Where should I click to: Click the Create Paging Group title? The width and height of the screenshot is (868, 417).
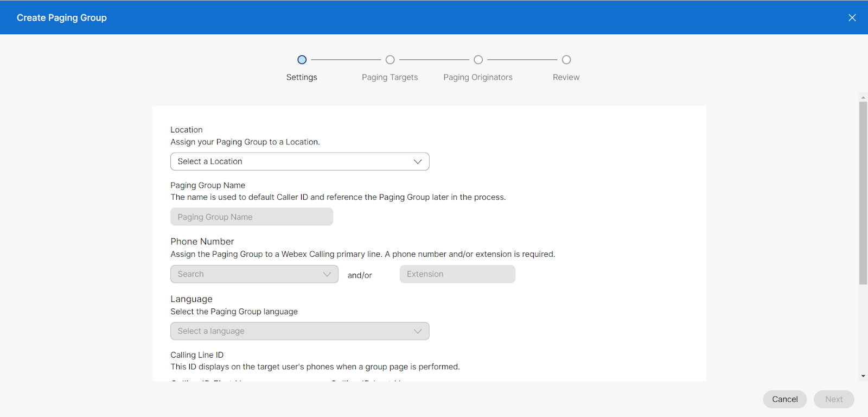tap(62, 17)
